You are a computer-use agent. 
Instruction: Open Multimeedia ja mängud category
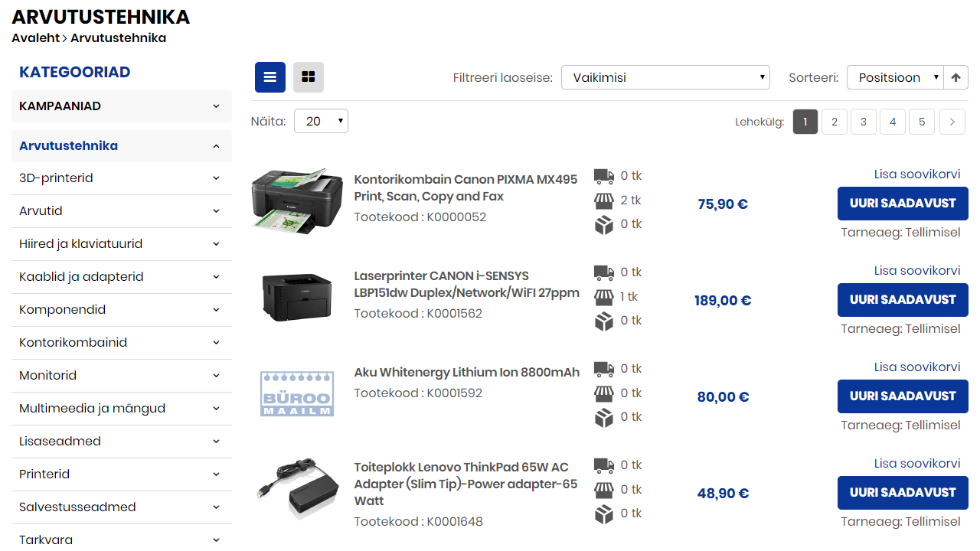pyautogui.click(x=93, y=409)
